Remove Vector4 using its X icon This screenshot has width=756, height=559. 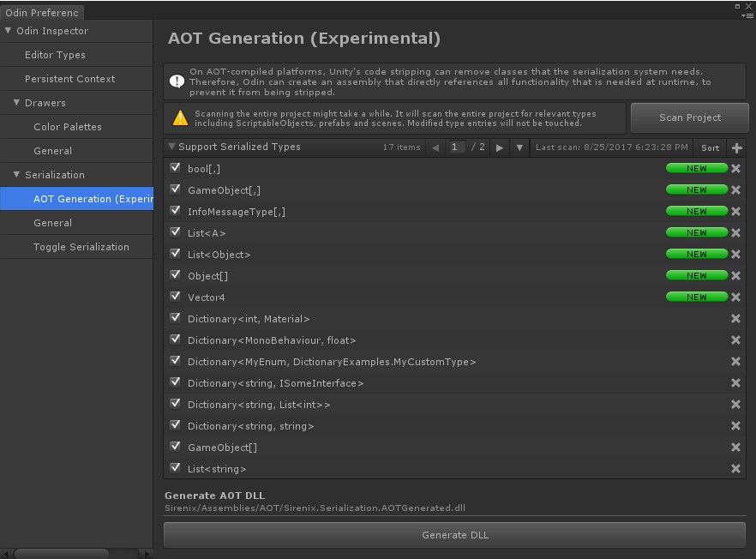735,298
